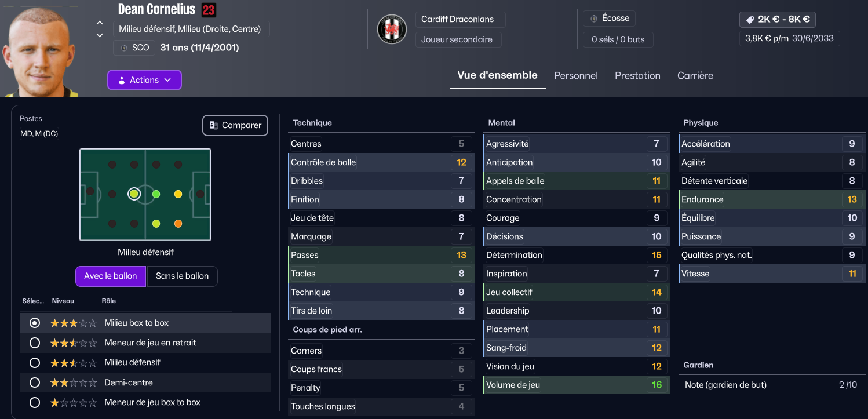The height and width of the screenshot is (419, 868).
Task: Toggle the Sans le ballon view
Action: (x=182, y=276)
